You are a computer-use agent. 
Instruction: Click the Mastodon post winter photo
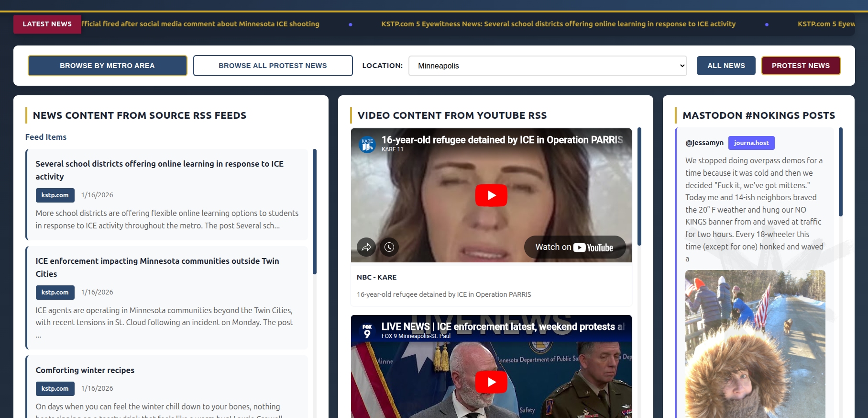click(755, 344)
